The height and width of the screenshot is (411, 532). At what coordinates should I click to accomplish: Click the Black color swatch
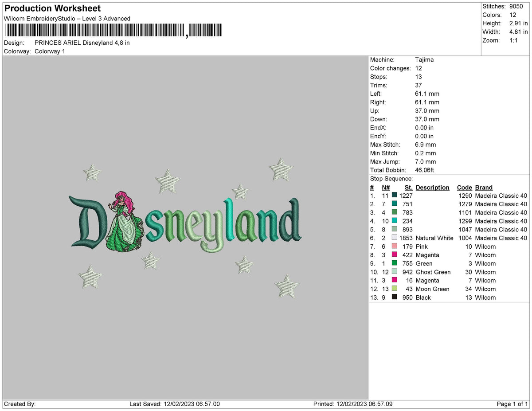395,297
